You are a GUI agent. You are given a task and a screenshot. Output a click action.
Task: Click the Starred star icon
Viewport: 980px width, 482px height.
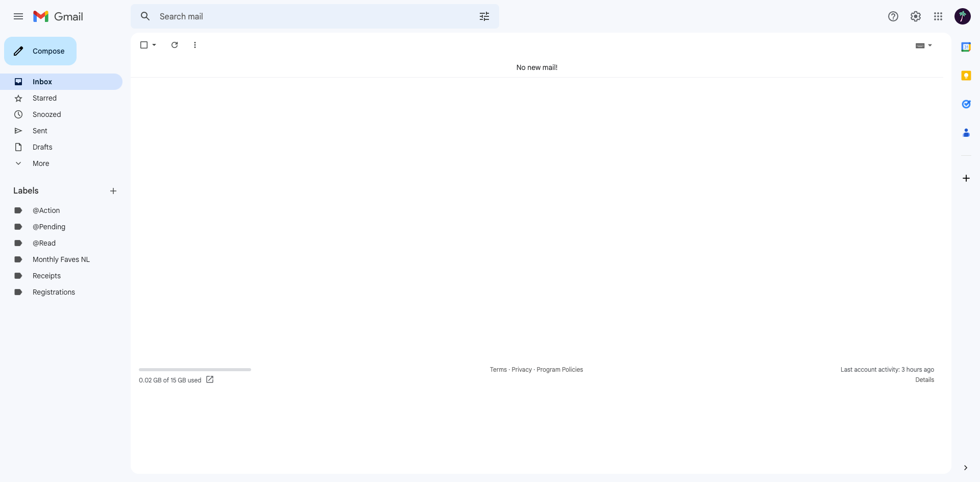coord(18,98)
